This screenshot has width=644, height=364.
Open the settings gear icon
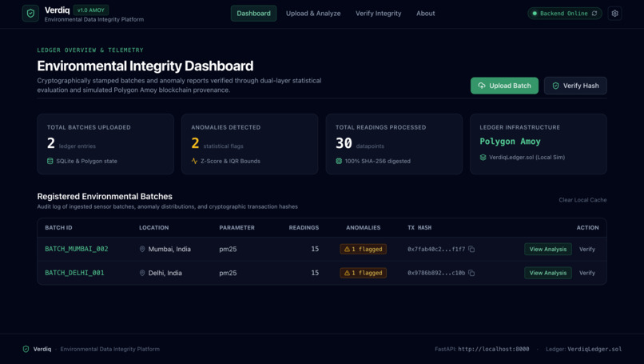(614, 13)
